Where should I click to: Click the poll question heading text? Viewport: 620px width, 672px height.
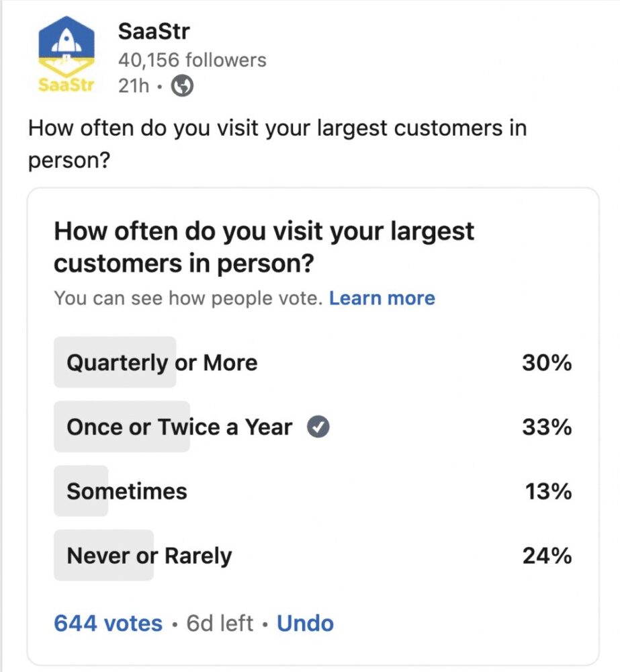pos(263,247)
